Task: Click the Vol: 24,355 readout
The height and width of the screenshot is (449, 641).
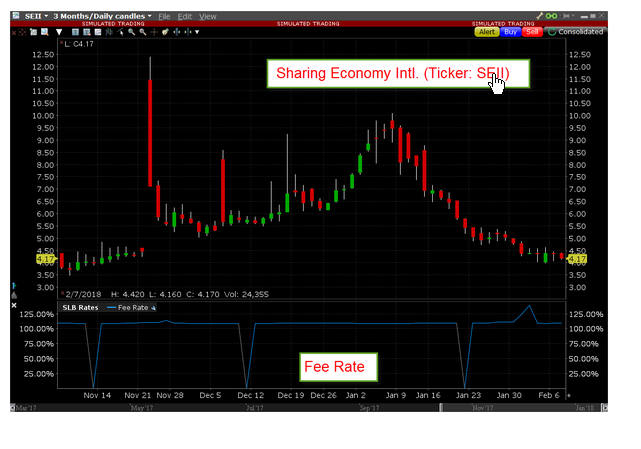Action: pos(246,294)
